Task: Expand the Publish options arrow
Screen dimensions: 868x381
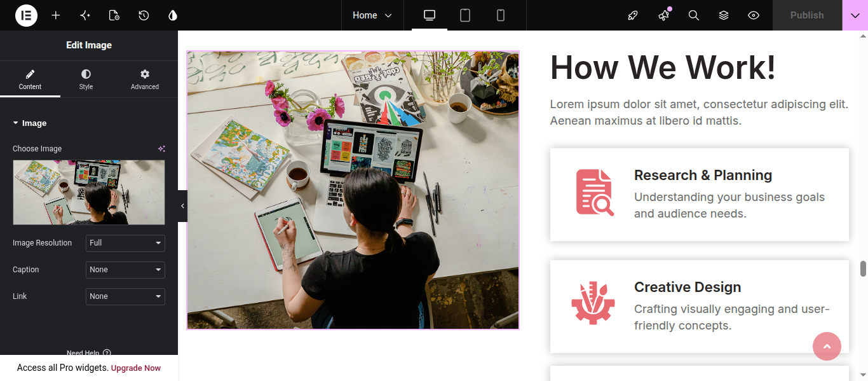Action: (x=855, y=15)
